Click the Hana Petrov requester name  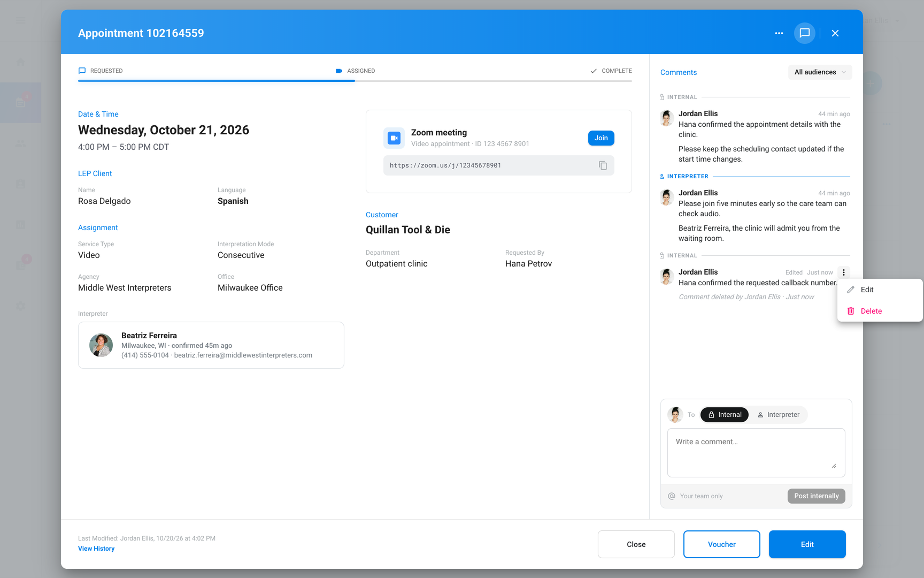(528, 264)
